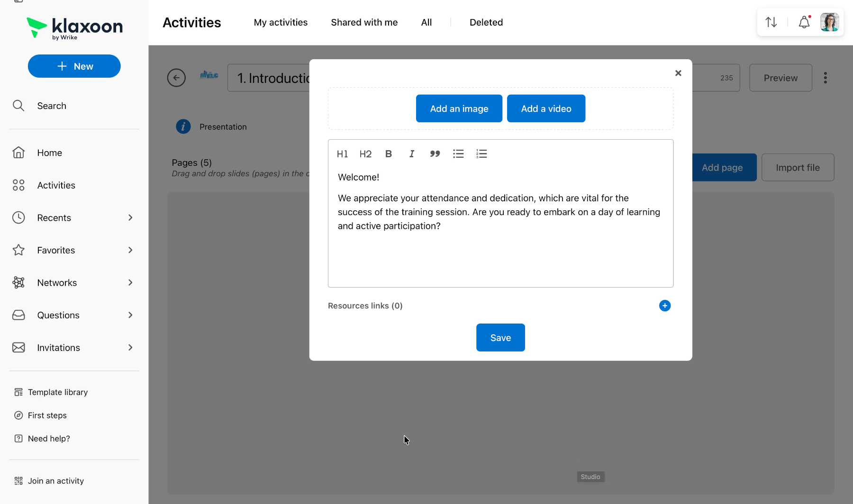Close the page editor dialog

tap(678, 73)
